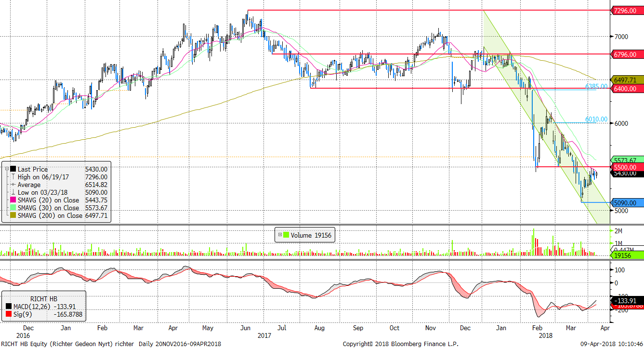Click the 5090.00 blue price tag on axis
The width and height of the screenshot is (644, 348).
tap(626, 203)
